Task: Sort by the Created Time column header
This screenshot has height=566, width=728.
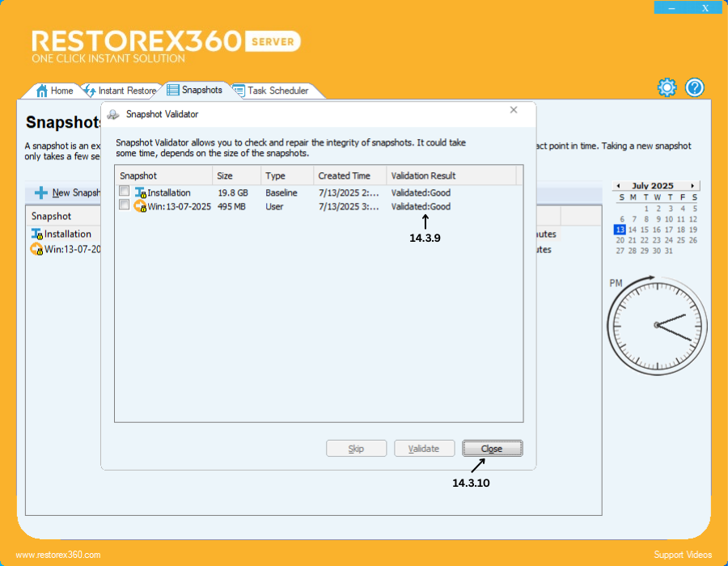Action: 350,175
